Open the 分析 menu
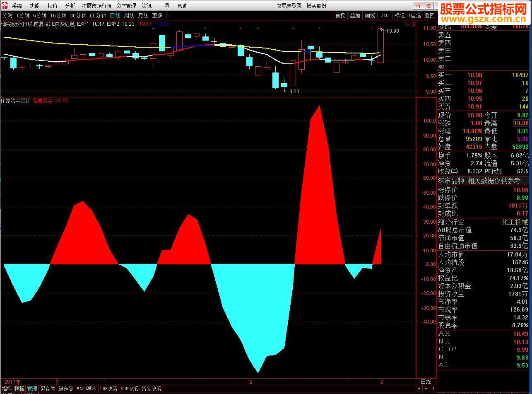 click(x=70, y=6)
